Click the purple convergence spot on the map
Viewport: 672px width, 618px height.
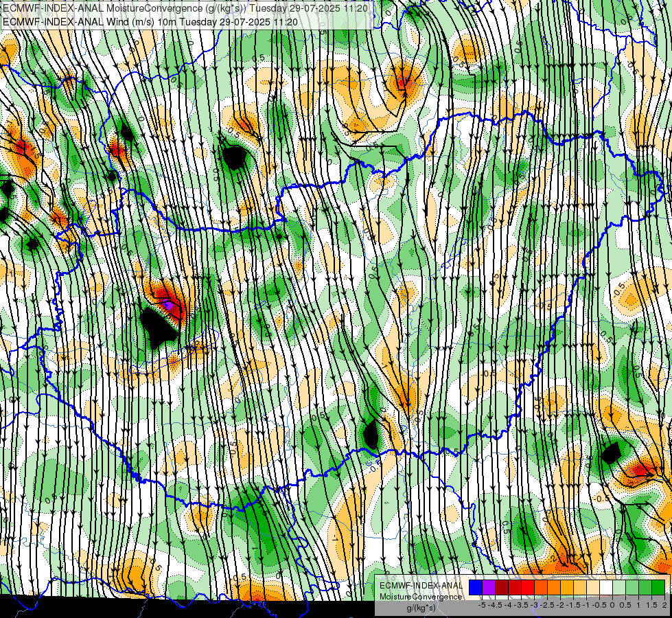tap(170, 306)
